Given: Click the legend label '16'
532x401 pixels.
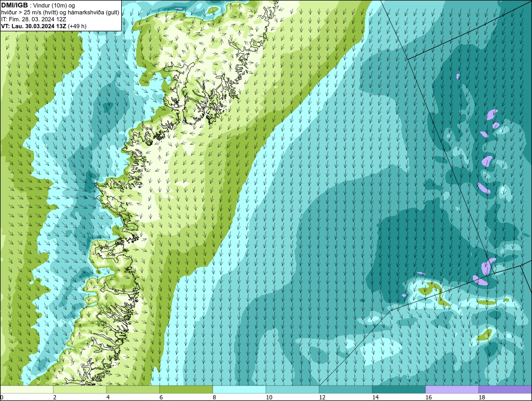Looking at the screenshot, I should 428,397.
